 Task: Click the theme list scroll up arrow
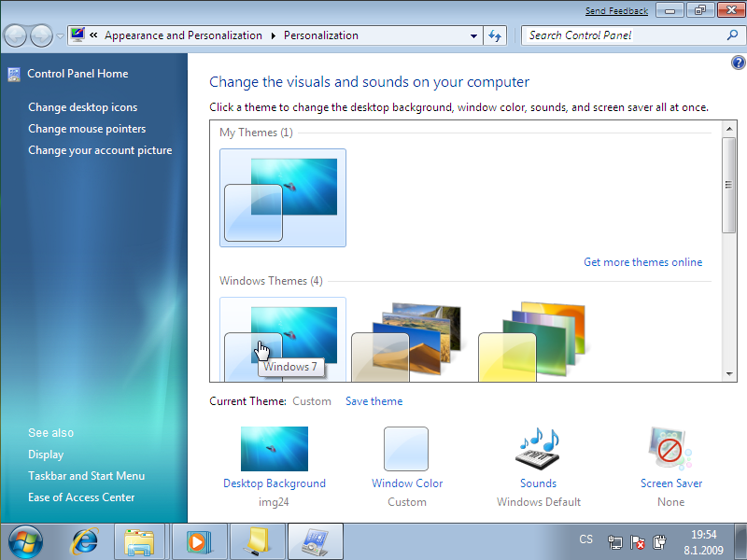click(729, 129)
